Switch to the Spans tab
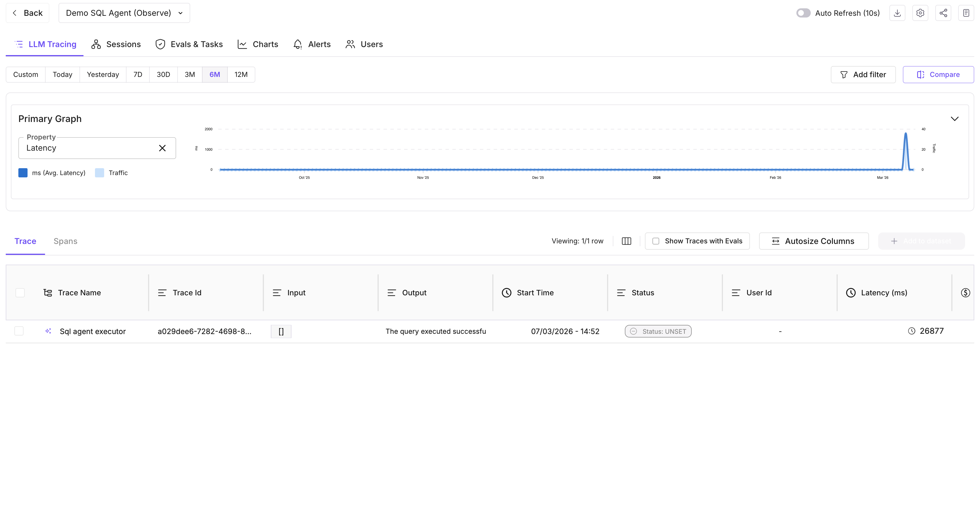The width and height of the screenshot is (980, 508). click(x=65, y=241)
